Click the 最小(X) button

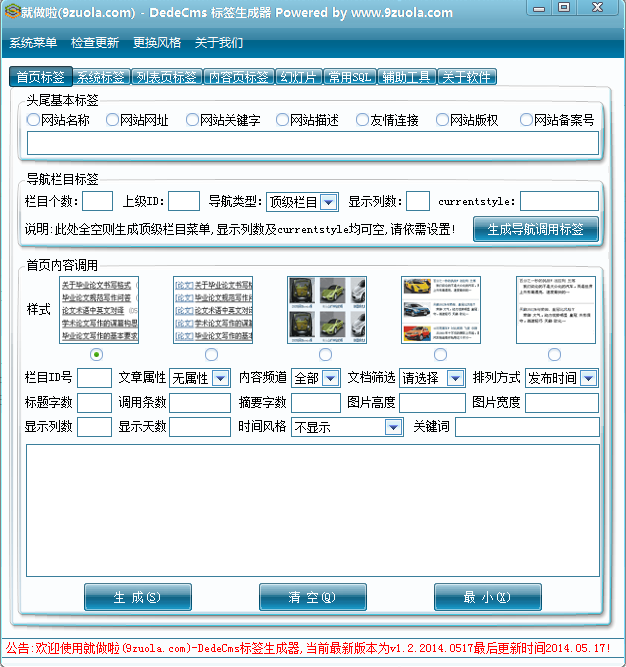click(488, 597)
